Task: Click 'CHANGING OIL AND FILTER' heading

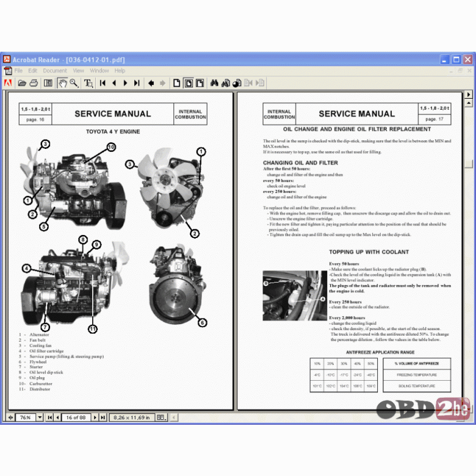Action: [300, 163]
